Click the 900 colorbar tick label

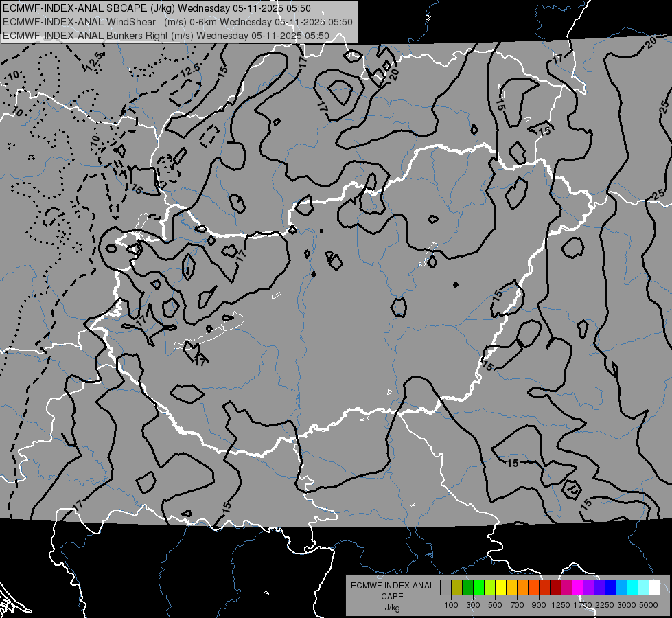point(539,605)
